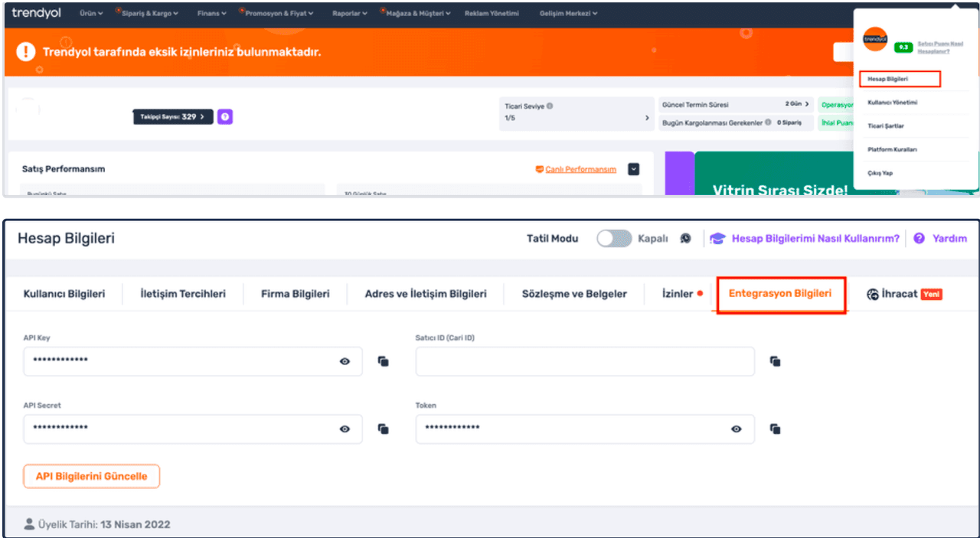Click the Canlı Performansım icon

pyautogui.click(x=539, y=169)
